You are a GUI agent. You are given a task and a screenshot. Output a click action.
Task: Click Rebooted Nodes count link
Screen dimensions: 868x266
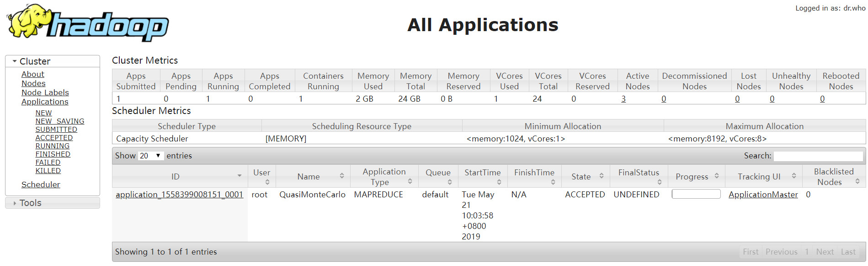(x=822, y=99)
